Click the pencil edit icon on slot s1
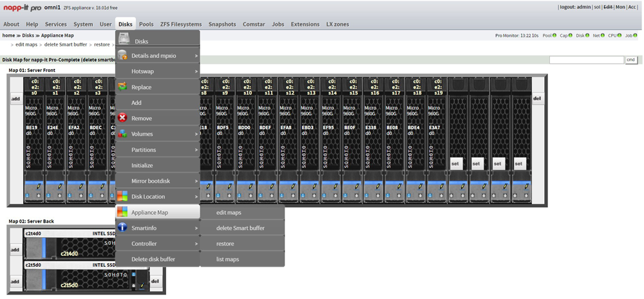The width and height of the screenshot is (644, 299). pos(60,186)
